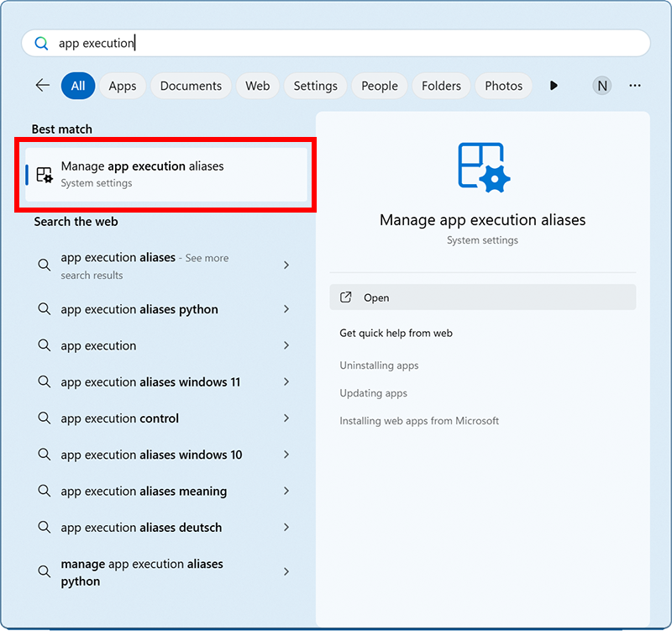672x631 pixels.
Task: Expand chevron for 'manage app execution aliases python'
Action: click(286, 572)
